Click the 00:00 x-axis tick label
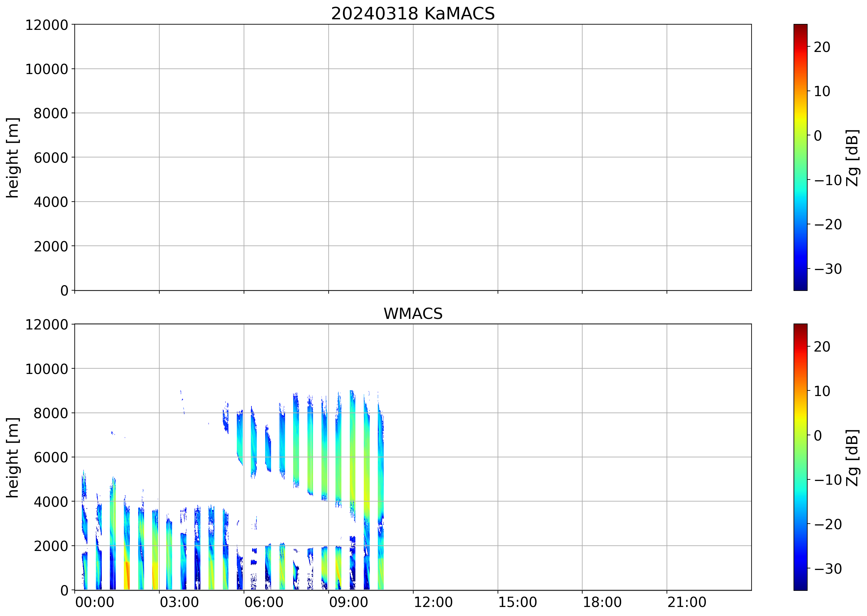Image resolution: width=867 pixels, height=616 pixels. [95, 602]
